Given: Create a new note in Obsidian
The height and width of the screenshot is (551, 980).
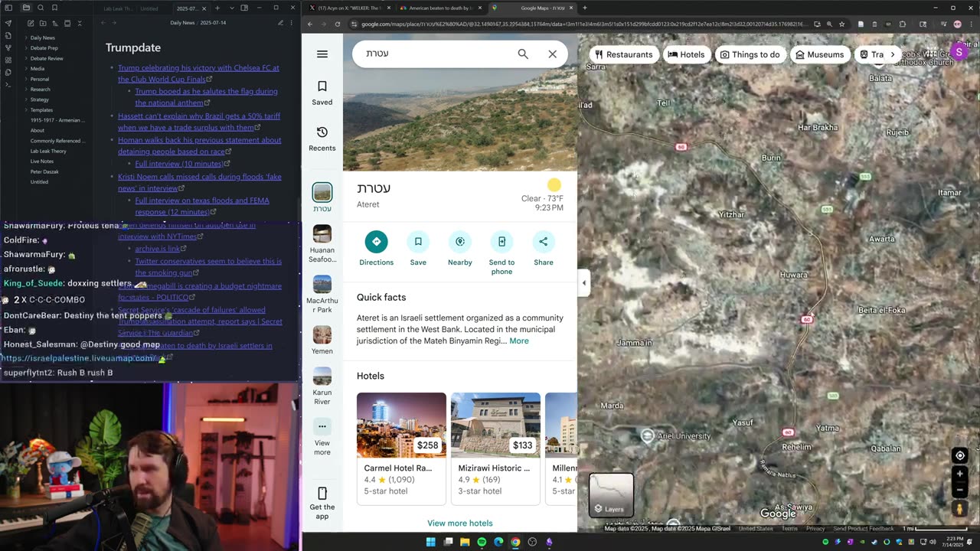Looking at the screenshot, I should tap(29, 23).
